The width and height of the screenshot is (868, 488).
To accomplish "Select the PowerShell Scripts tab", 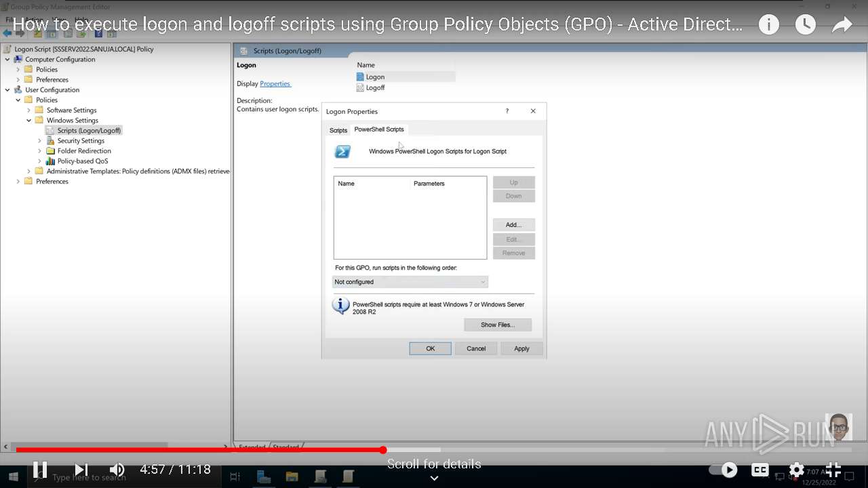I will (379, 129).
